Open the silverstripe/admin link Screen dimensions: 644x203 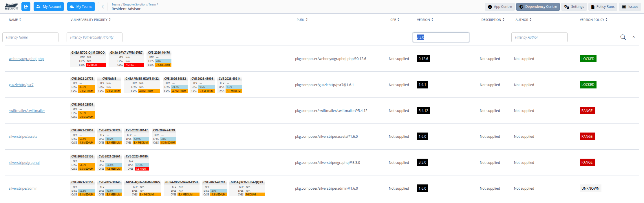pyautogui.click(x=23, y=188)
